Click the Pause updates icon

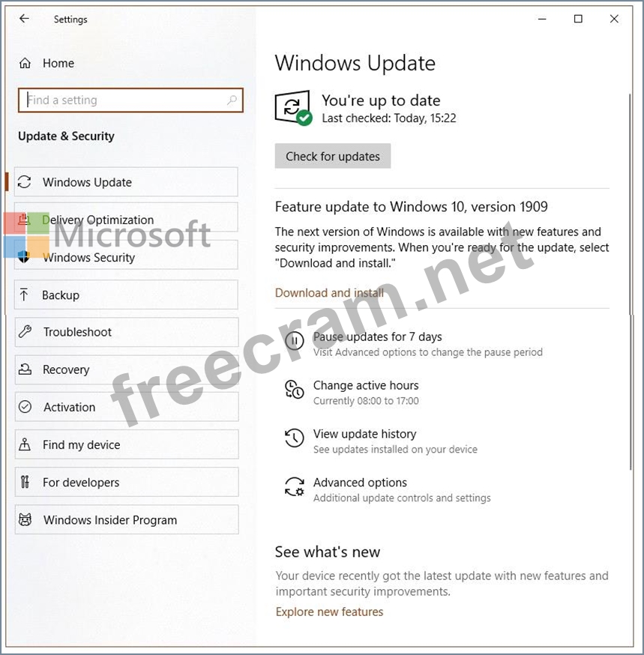[294, 341]
